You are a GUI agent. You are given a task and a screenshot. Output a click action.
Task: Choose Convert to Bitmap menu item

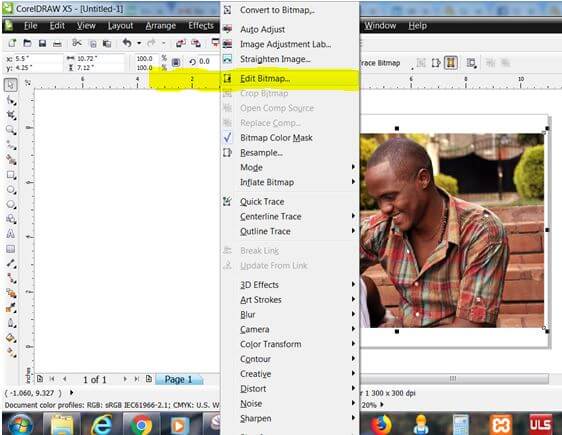click(x=290, y=10)
